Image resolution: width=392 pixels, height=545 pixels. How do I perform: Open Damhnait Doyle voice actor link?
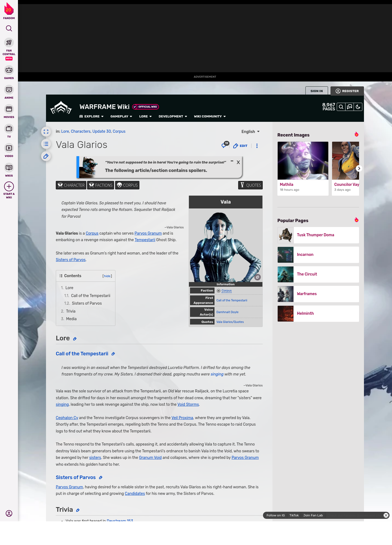227,312
